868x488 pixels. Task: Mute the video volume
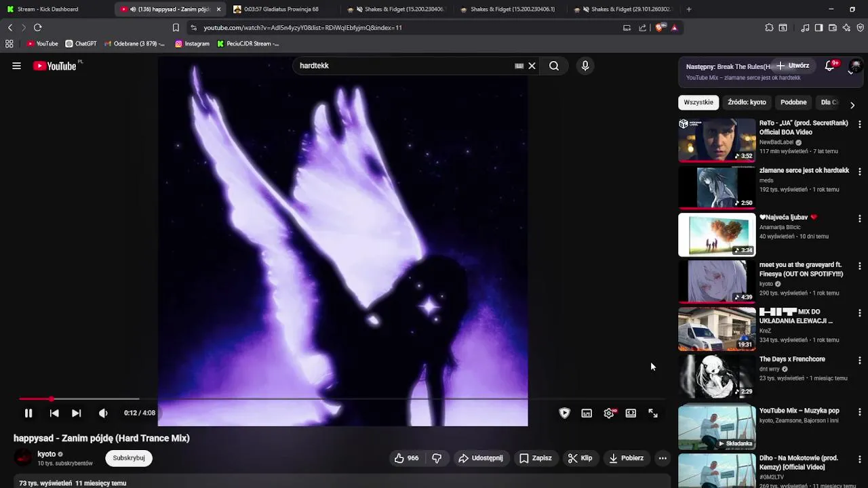tap(103, 413)
